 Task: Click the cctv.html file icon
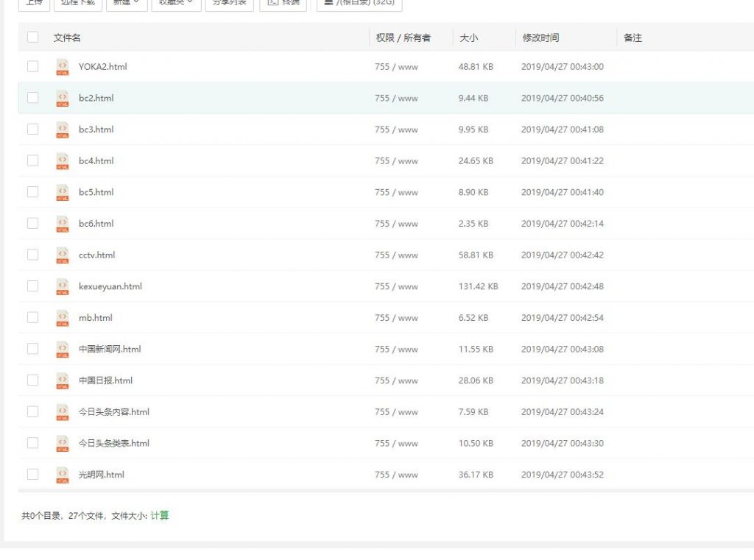pyautogui.click(x=63, y=255)
